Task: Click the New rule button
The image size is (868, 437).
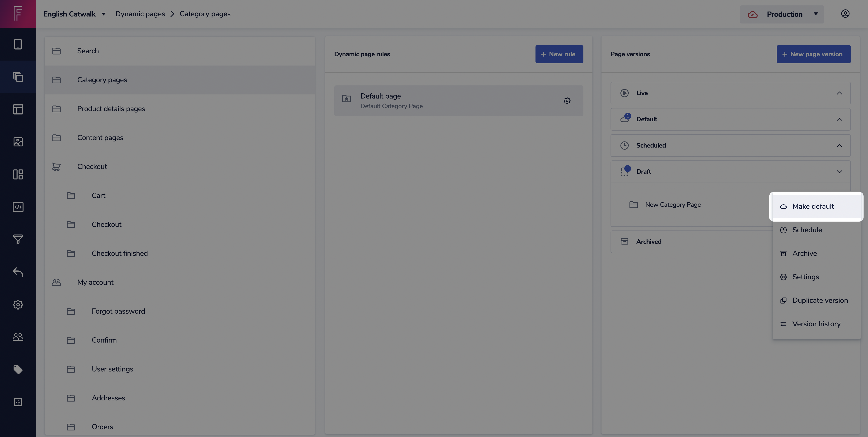Action: [x=559, y=54]
